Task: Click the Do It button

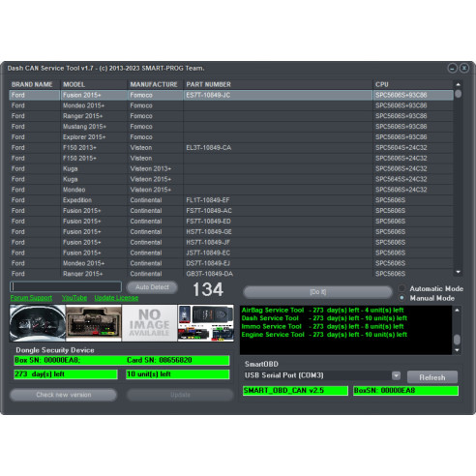Action: coord(317,292)
